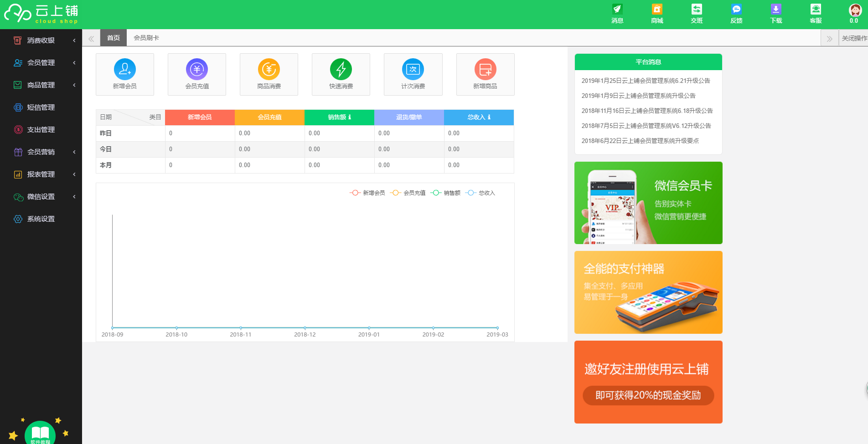Click the 2019-03 data point on chart

pyautogui.click(x=497, y=328)
